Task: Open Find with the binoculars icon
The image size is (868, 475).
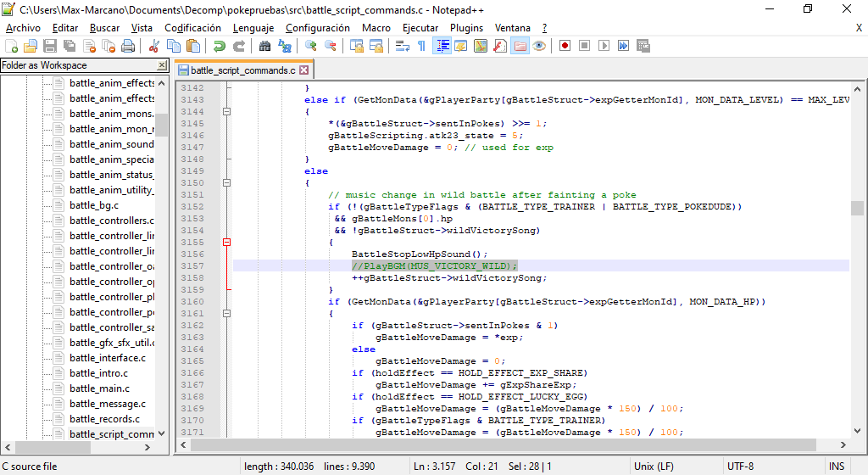Action: [264, 46]
